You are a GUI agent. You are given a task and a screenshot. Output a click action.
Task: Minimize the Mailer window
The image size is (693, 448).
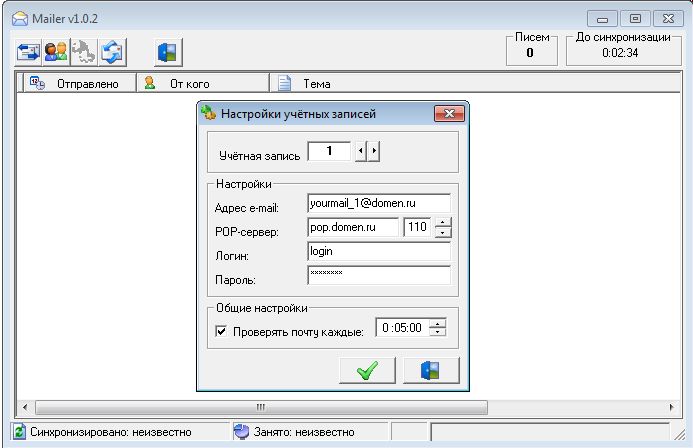602,19
